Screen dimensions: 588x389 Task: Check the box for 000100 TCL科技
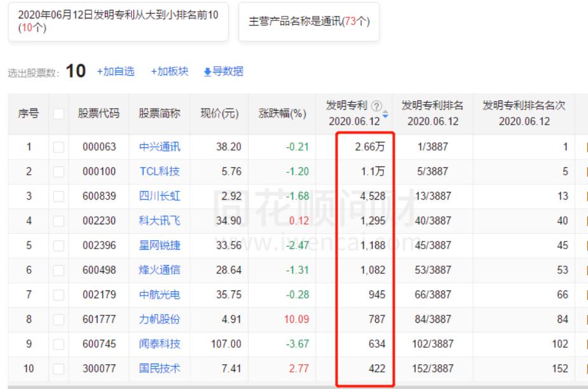click(58, 172)
